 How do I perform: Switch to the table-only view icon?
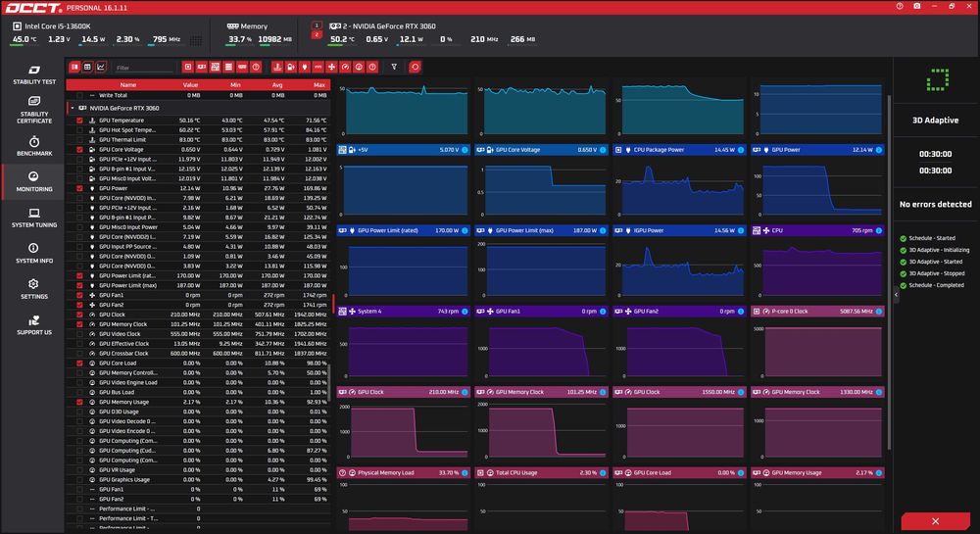(x=87, y=67)
